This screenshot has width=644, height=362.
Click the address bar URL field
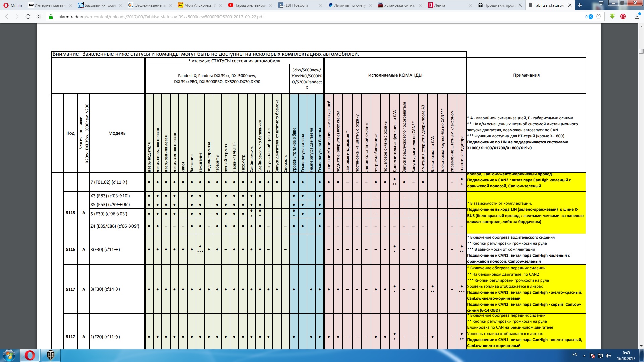coord(302,17)
